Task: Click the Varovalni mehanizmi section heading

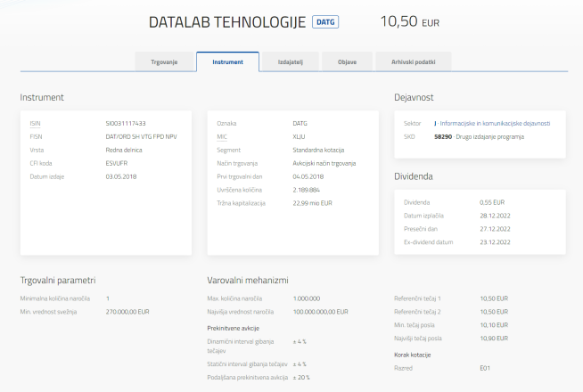Action: 248,280
